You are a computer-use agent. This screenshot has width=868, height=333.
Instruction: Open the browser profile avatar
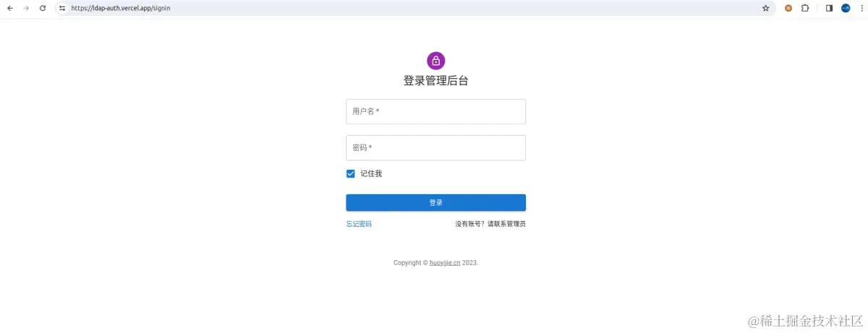click(x=846, y=8)
